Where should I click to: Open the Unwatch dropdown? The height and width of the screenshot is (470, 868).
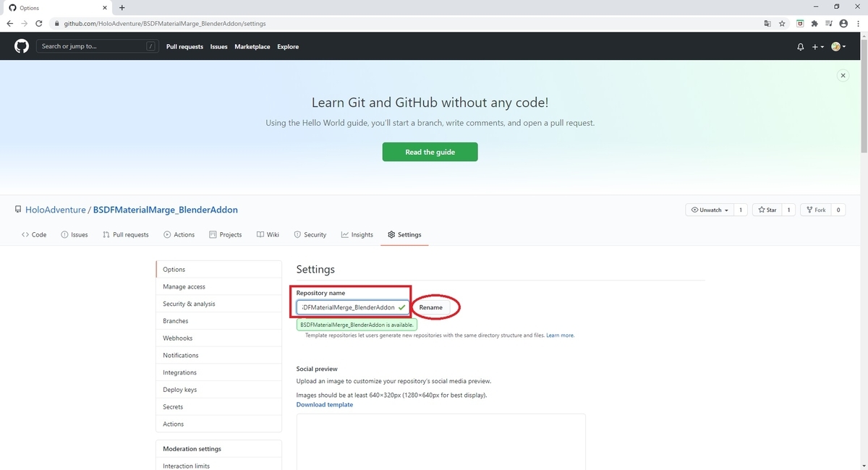(x=710, y=210)
